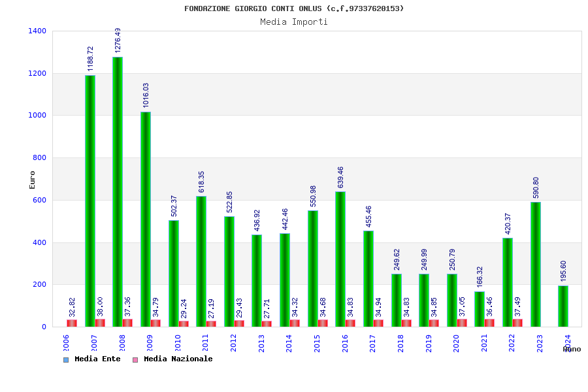
Task: Click the red bar labeled 37.49
Action: coord(518,323)
